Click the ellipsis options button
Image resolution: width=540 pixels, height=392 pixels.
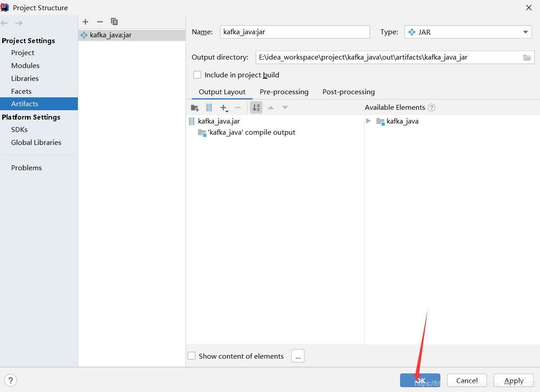tap(298, 356)
